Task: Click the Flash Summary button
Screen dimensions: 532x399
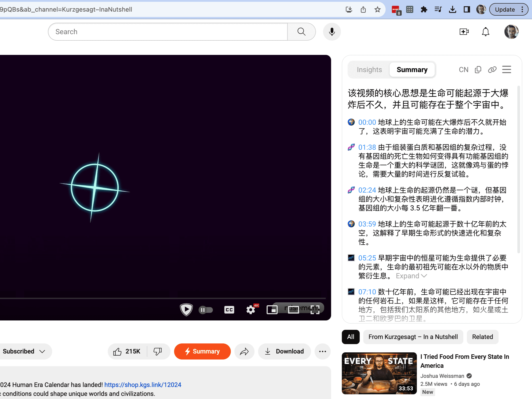Action: [x=202, y=351]
